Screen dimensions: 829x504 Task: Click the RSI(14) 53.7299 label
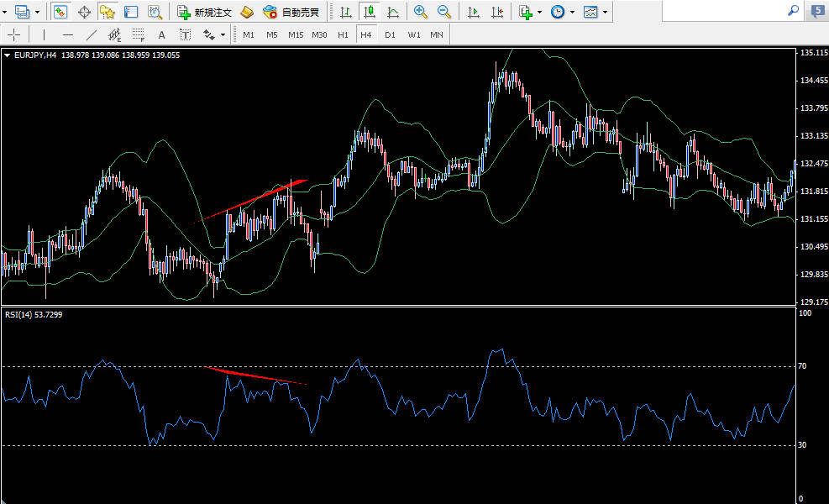click(x=34, y=315)
